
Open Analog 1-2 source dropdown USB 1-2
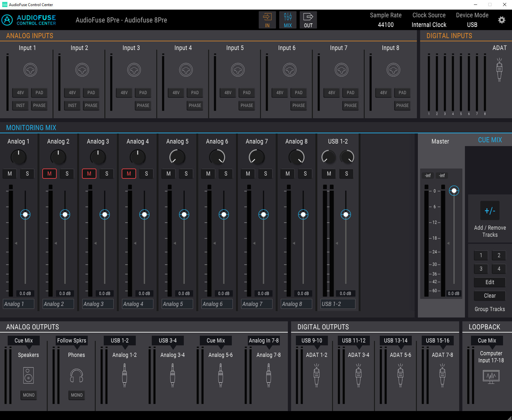[x=120, y=341]
